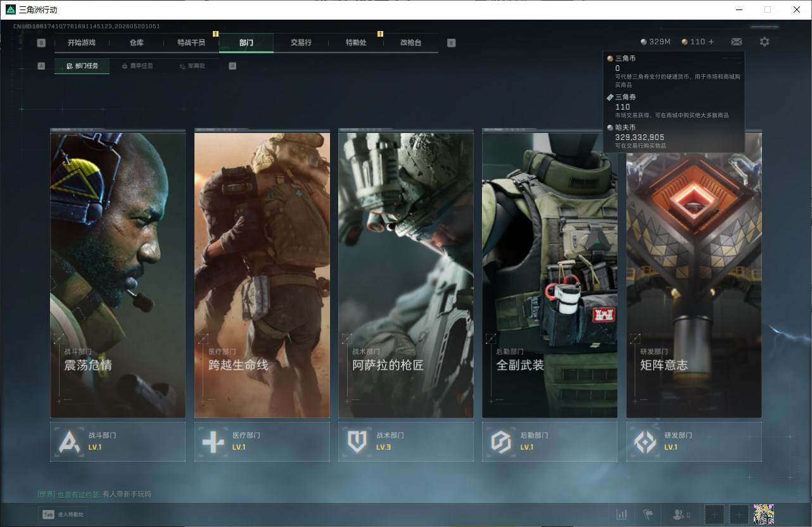Viewport: 812px width, 527px height.
Task: Click the Tab key icon for 进入特勤处
Action: pos(48,514)
